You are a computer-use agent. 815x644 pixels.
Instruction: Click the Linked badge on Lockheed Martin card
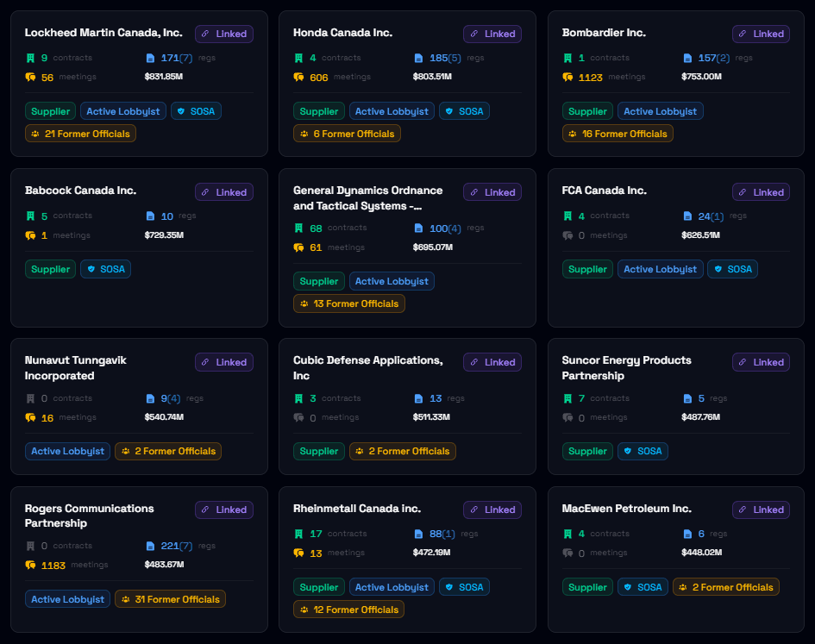(223, 34)
